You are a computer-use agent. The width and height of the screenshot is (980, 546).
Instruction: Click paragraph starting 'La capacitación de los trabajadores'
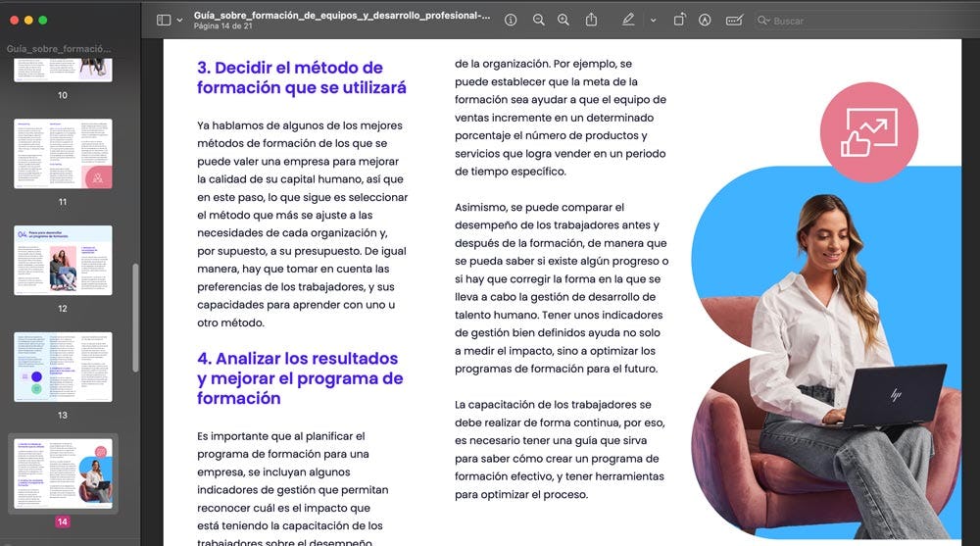point(560,449)
